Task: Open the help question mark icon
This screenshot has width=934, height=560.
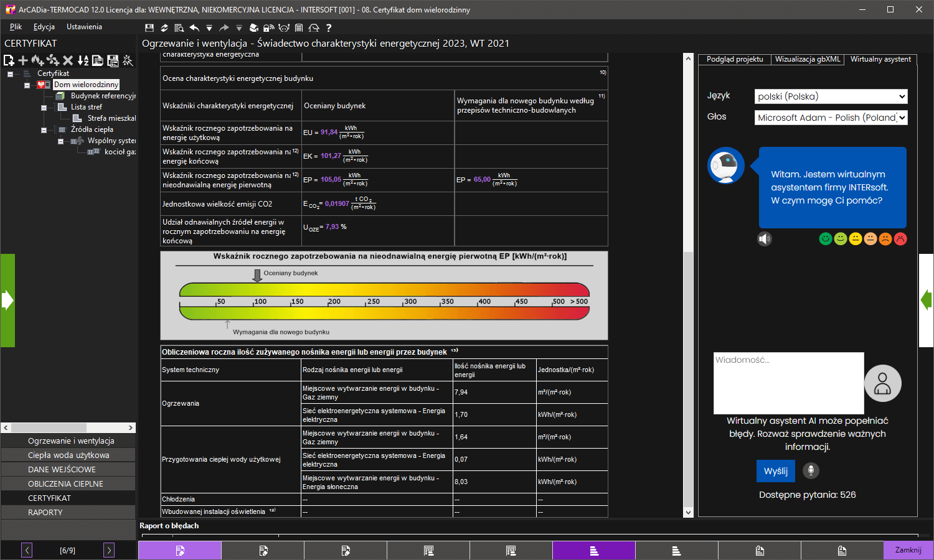Action: pos(329,28)
